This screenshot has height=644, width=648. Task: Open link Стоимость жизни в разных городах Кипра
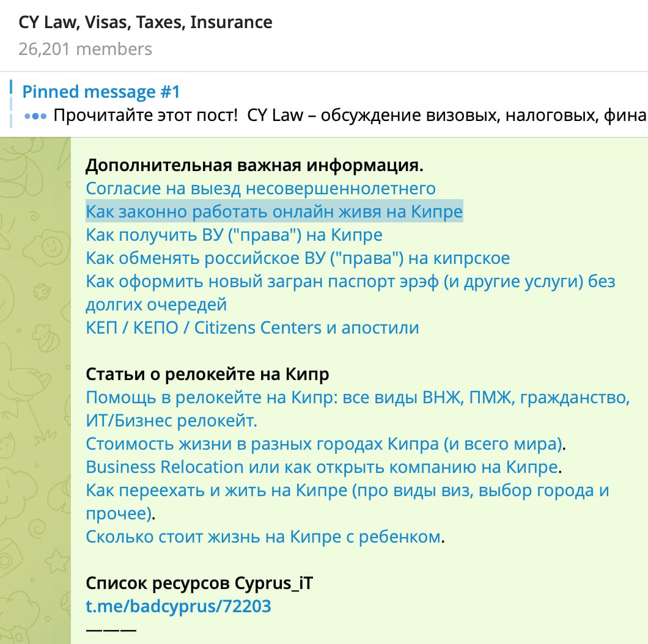pos(324,444)
